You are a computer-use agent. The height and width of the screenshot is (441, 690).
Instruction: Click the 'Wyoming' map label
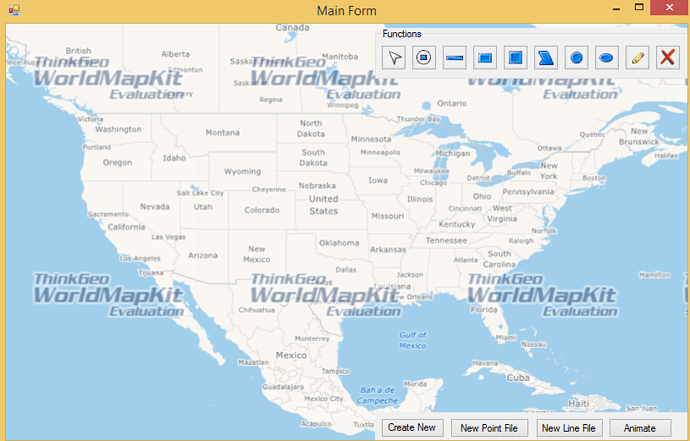pos(242,172)
